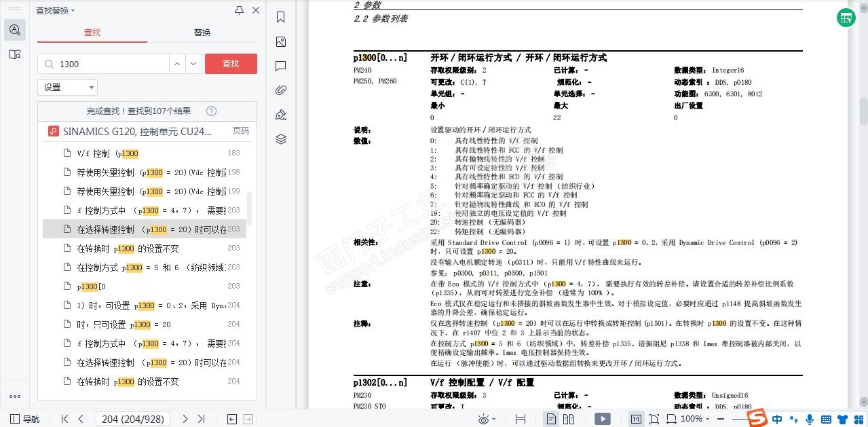
Task: Jump to previous search match
Action: click(177, 64)
